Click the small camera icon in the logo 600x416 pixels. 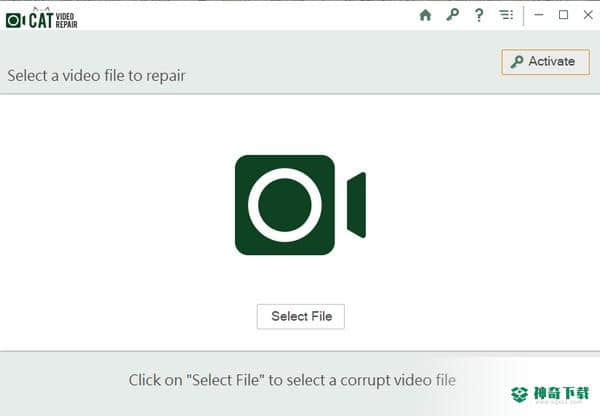15,20
